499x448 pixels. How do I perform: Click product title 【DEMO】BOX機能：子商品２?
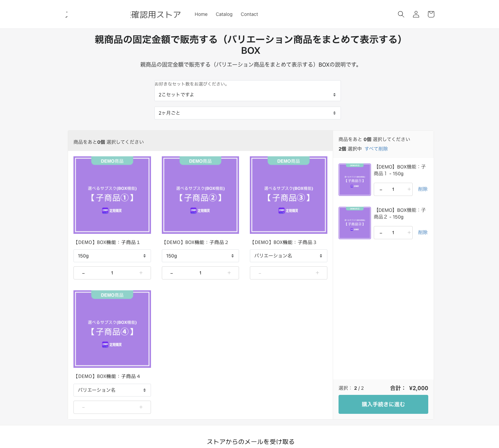pos(195,242)
